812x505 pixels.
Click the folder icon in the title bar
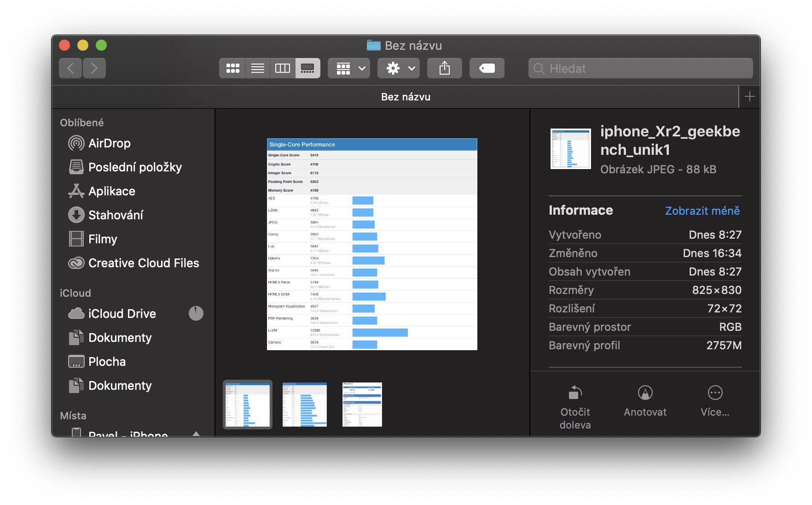(373, 45)
